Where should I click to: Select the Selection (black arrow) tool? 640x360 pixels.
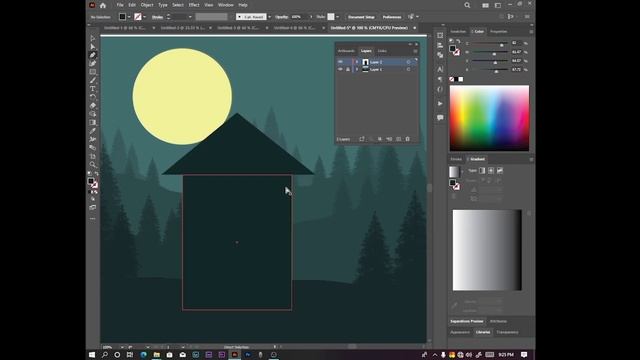pyautogui.click(x=93, y=38)
